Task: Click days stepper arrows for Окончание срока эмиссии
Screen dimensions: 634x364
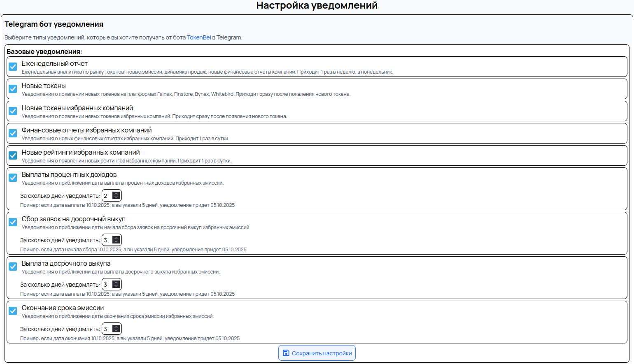Action: point(116,329)
